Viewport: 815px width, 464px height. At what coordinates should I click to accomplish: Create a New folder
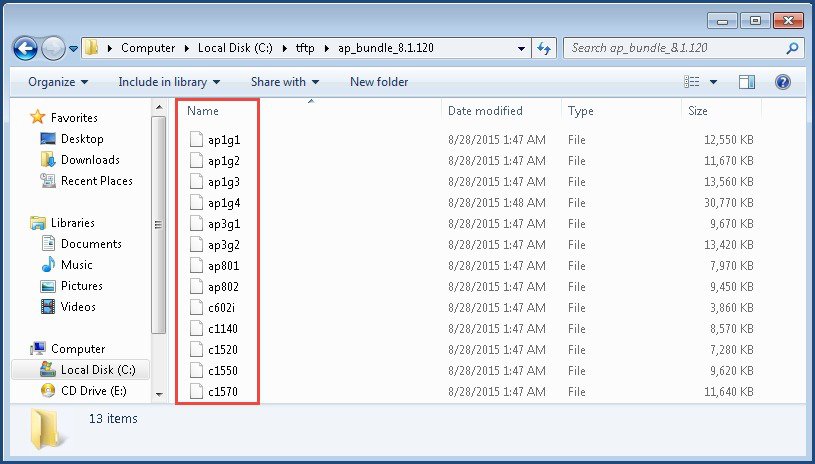379,82
